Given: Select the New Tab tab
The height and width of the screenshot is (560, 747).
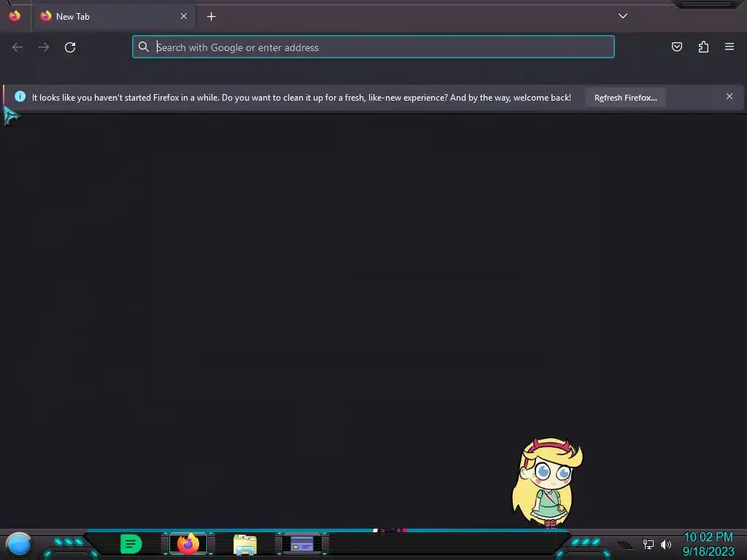Looking at the screenshot, I should click(x=115, y=17).
